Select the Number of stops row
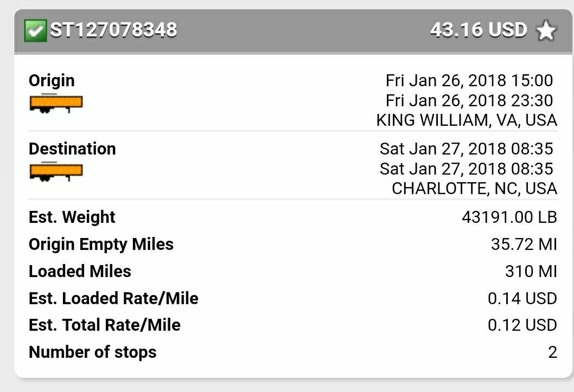The image size is (574, 392). tap(293, 352)
